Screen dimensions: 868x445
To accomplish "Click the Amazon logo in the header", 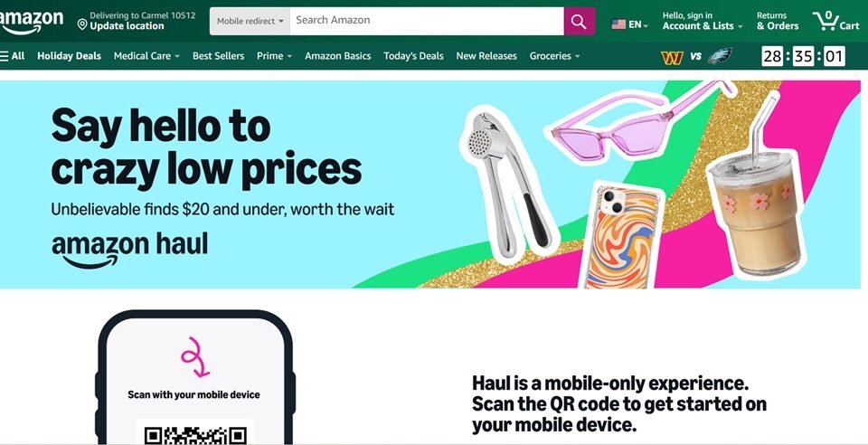I will [31, 22].
